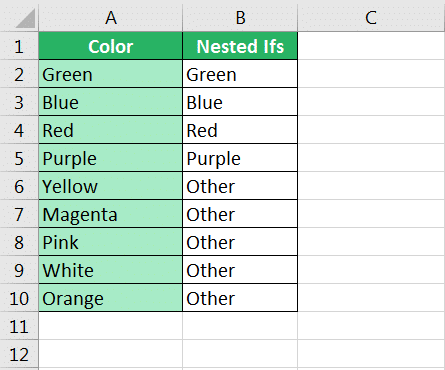Select row 1 header
This screenshot has height=370, width=445.
click(x=19, y=46)
